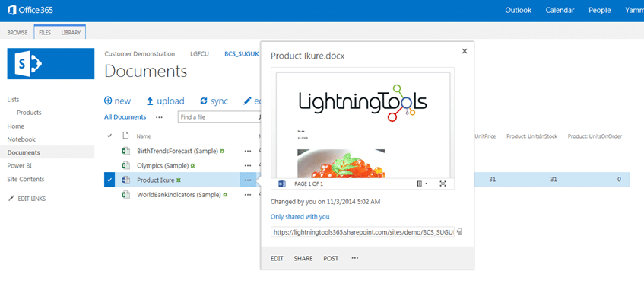The width and height of the screenshot is (644, 284).
Task: Go to Customer Demonstration breadcrumb
Action: pyautogui.click(x=140, y=54)
